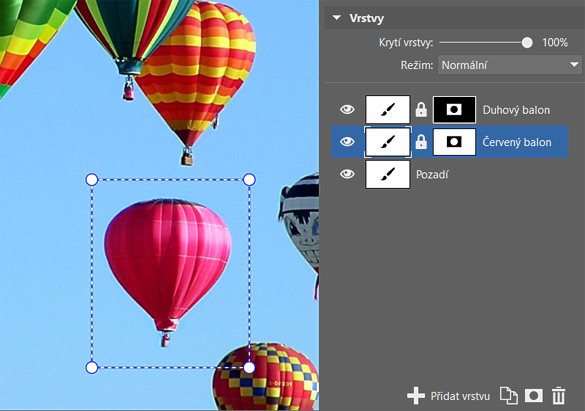Hide the Duhový balon layer
The height and width of the screenshot is (411, 585).
pos(347,110)
